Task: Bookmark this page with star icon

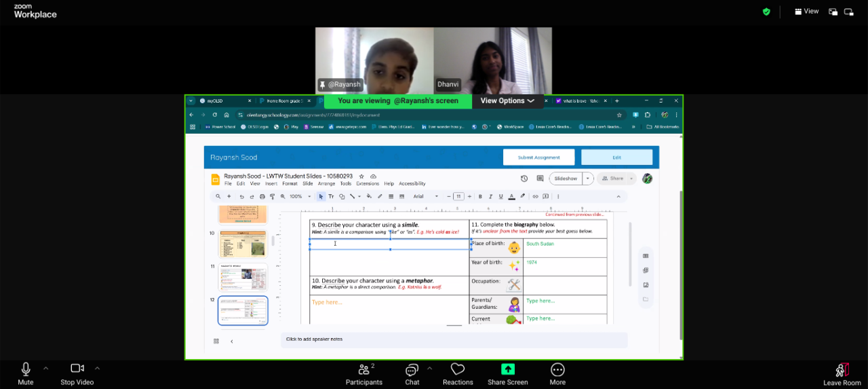Action: pos(619,115)
